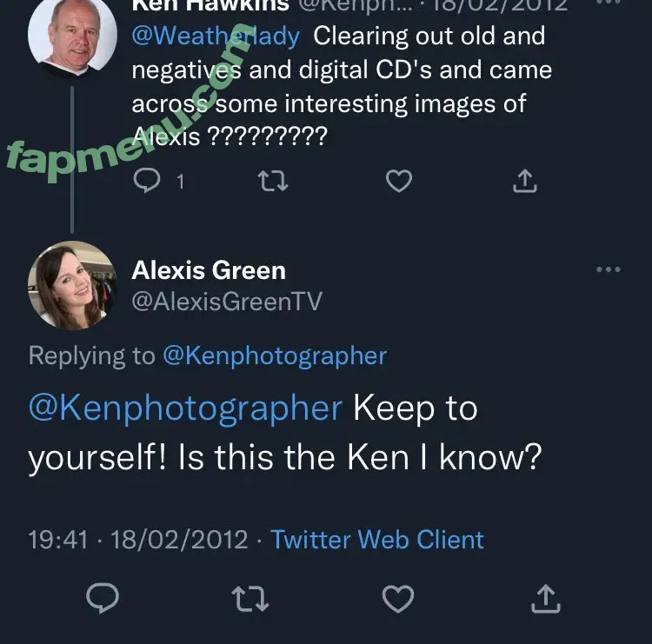The image size is (652, 644).
Task: Share Alexis Green's tweet
Action: (x=545, y=598)
